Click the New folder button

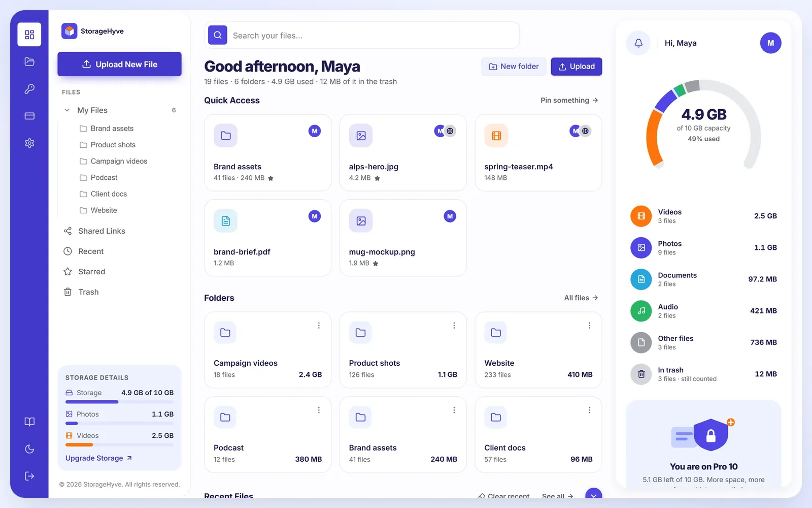[514, 67]
